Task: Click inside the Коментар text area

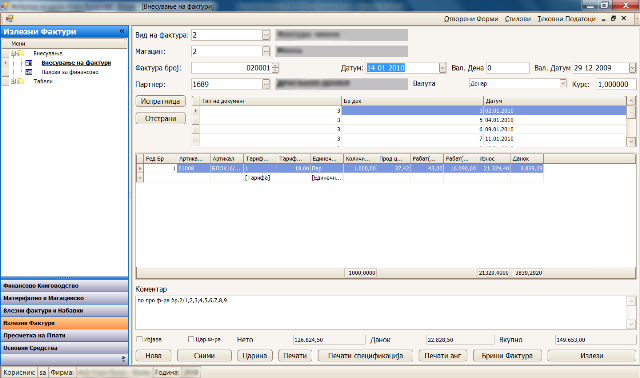Action: 381,312
